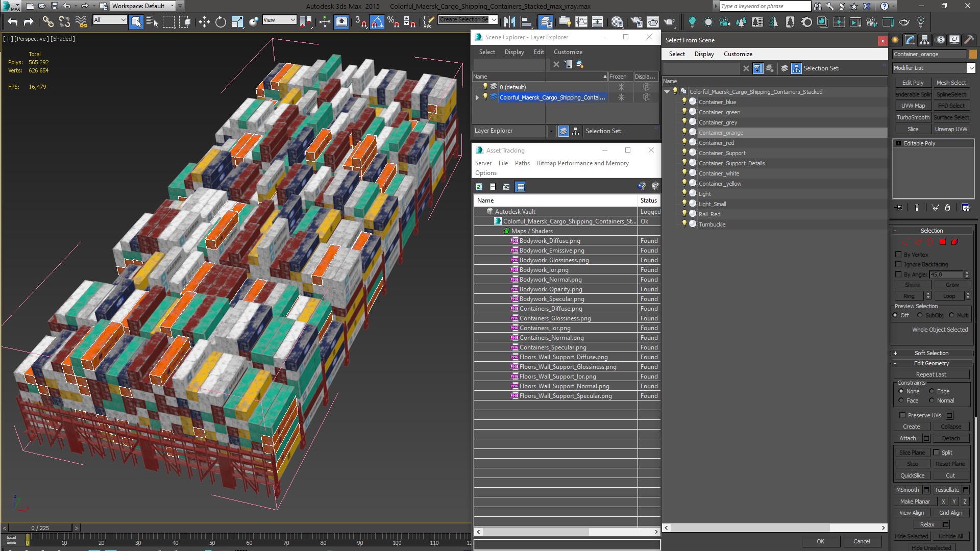Open Bitmap Performance and Memory menu
This screenshot has height=551, width=980.
pos(582,163)
